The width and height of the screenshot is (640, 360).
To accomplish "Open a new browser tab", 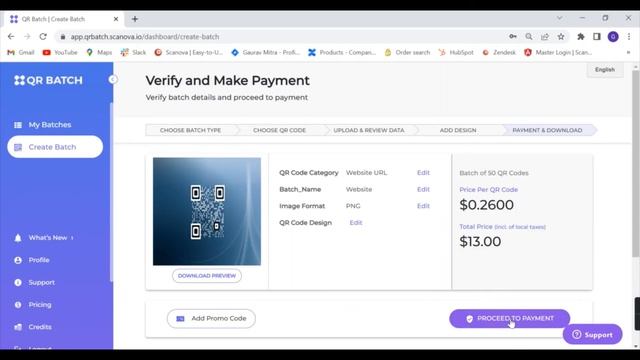I will (135, 19).
